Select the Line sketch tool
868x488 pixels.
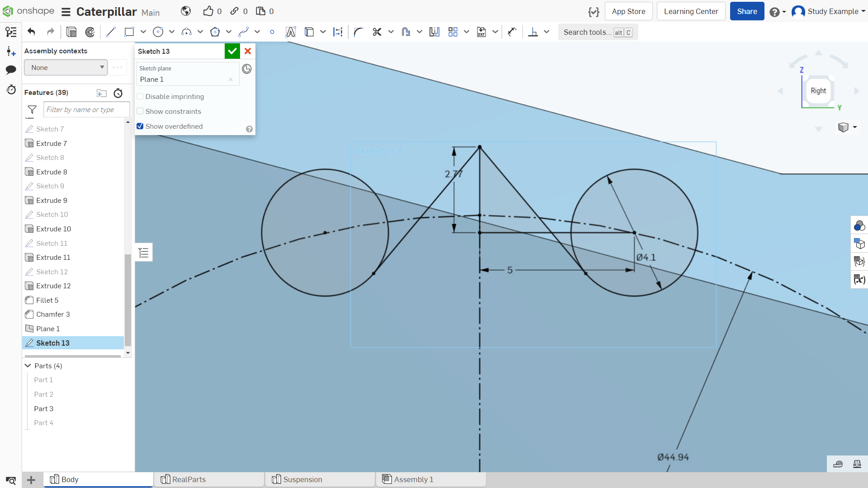[x=111, y=32]
